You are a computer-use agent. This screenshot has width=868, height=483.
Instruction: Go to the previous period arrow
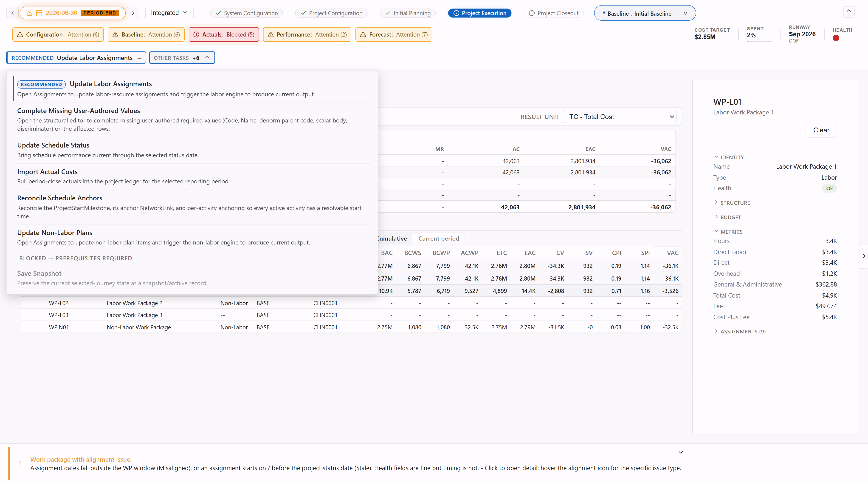12,13
